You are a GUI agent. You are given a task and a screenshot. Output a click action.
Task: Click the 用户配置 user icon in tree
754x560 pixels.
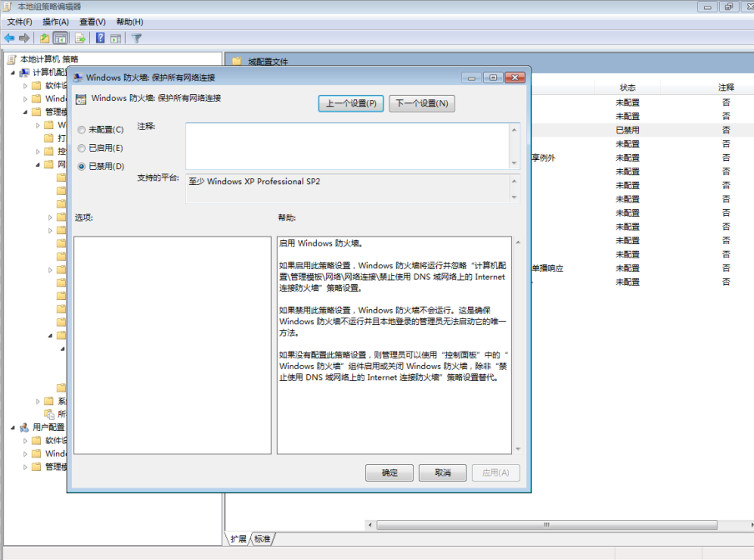[x=24, y=427]
